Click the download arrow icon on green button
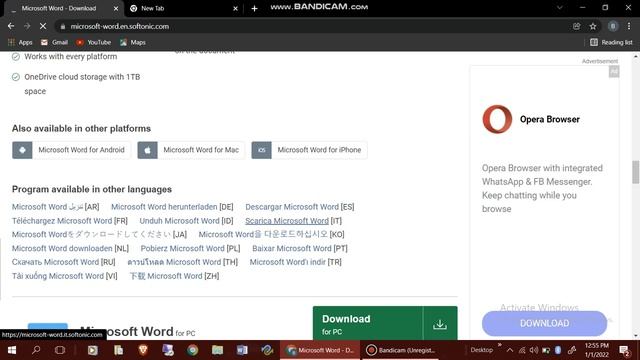640x360 pixels. pyautogui.click(x=440, y=324)
